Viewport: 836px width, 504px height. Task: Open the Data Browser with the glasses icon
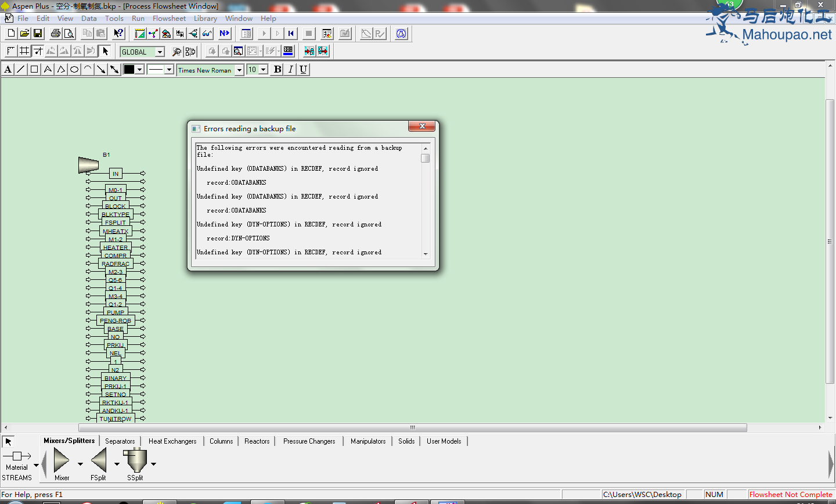[207, 34]
